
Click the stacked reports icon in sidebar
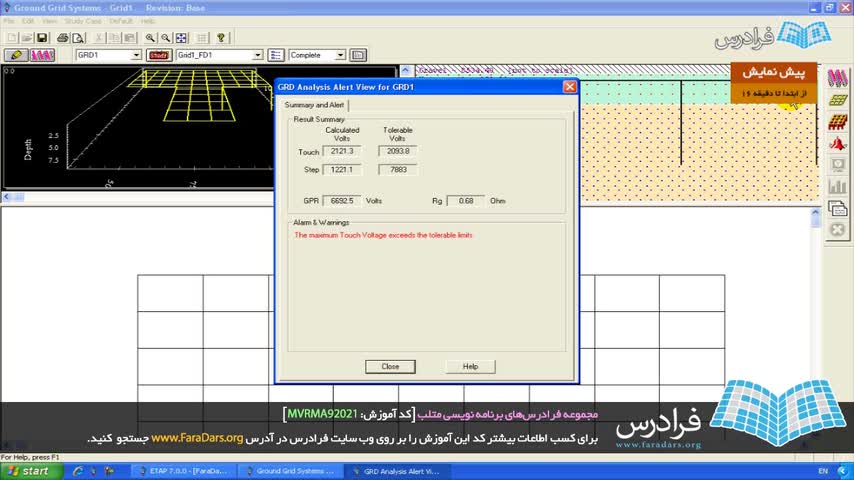pyautogui.click(x=838, y=208)
